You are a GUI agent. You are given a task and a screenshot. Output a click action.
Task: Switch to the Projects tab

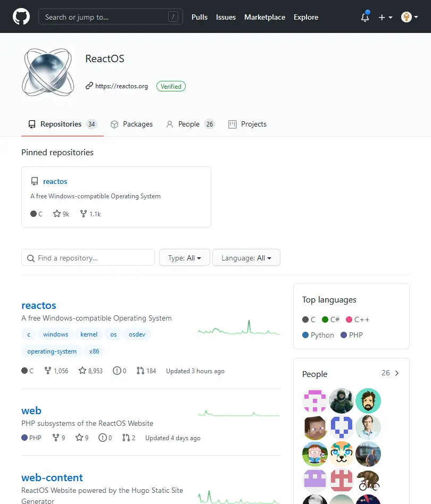pyautogui.click(x=247, y=124)
